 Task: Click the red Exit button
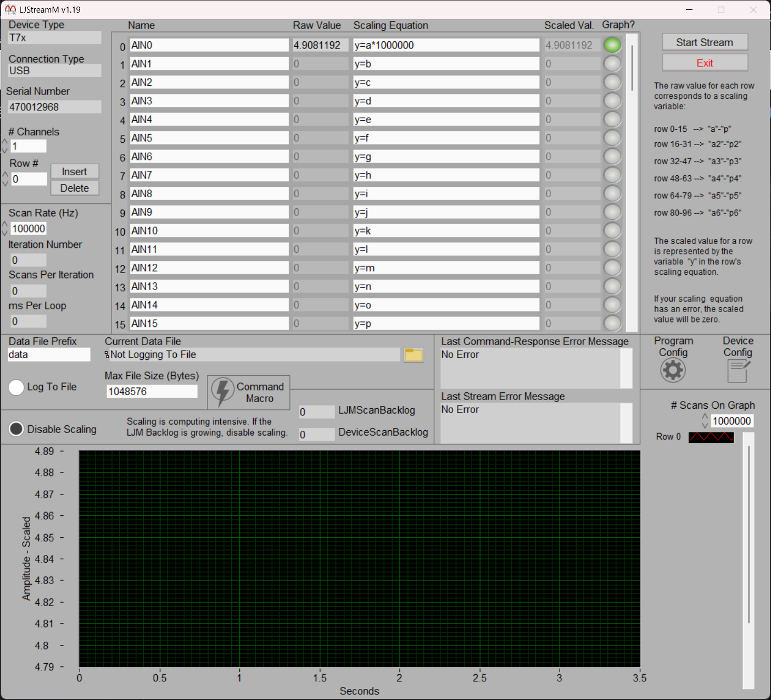705,63
